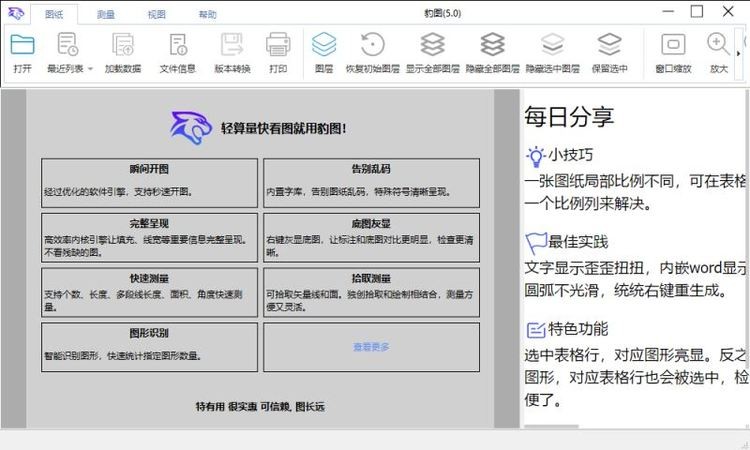
Task: Maximize the 豹图 window
Action: point(697,11)
